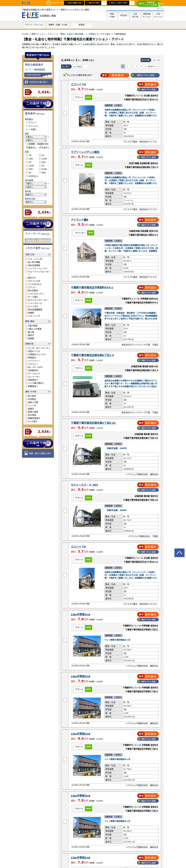Collapse the 建物・構造 section

38,321
